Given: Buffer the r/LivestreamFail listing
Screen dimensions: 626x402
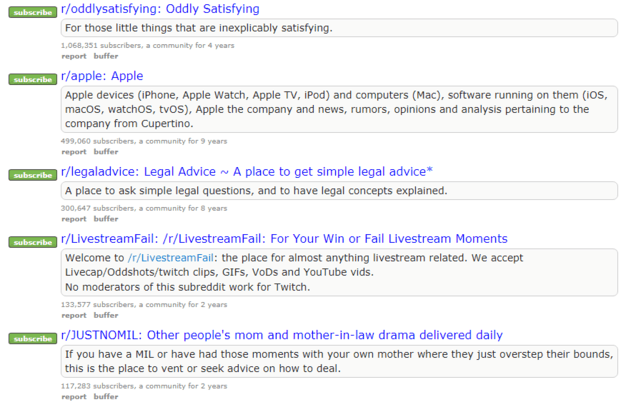Looking at the screenshot, I should point(105,314).
